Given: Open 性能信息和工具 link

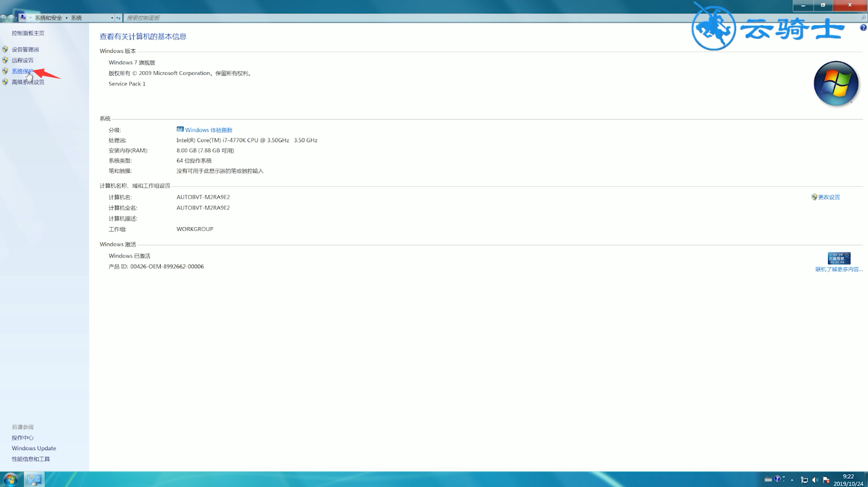Looking at the screenshot, I should click(30, 459).
